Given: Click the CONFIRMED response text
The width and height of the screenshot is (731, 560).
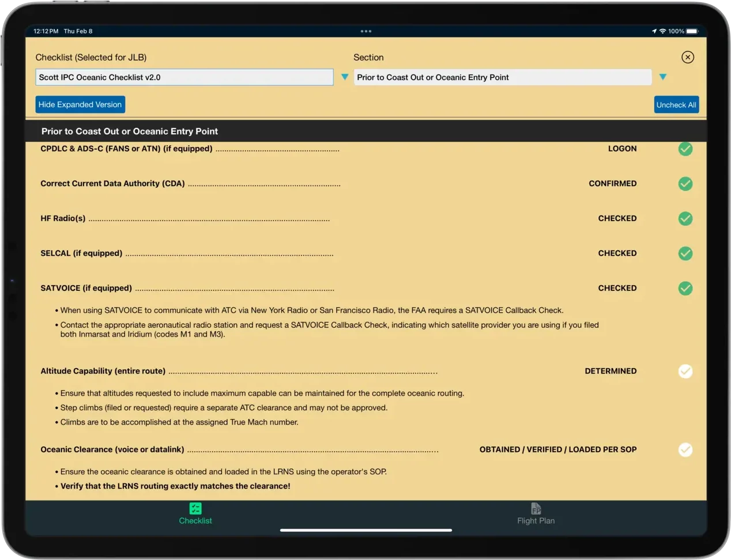Looking at the screenshot, I should coord(612,183).
